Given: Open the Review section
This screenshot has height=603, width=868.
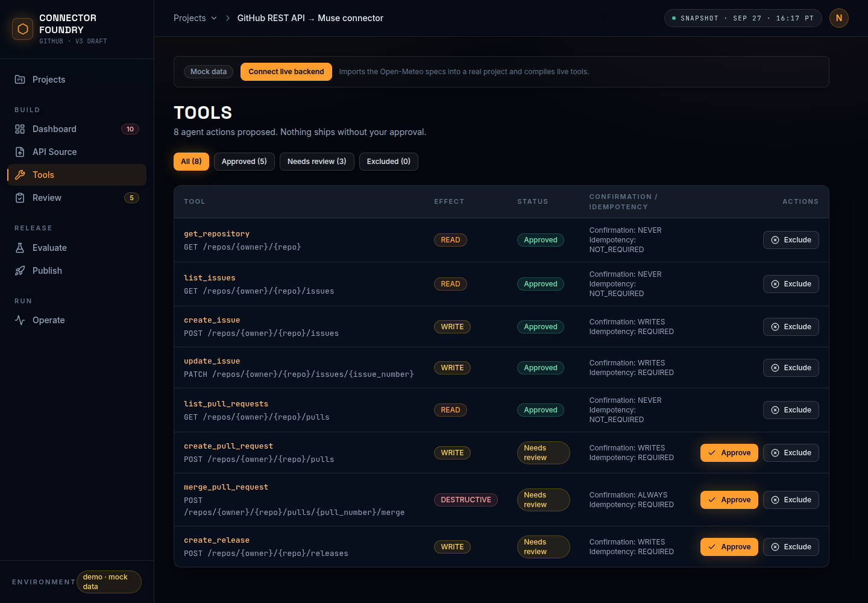Looking at the screenshot, I should (x=77, y=198).
